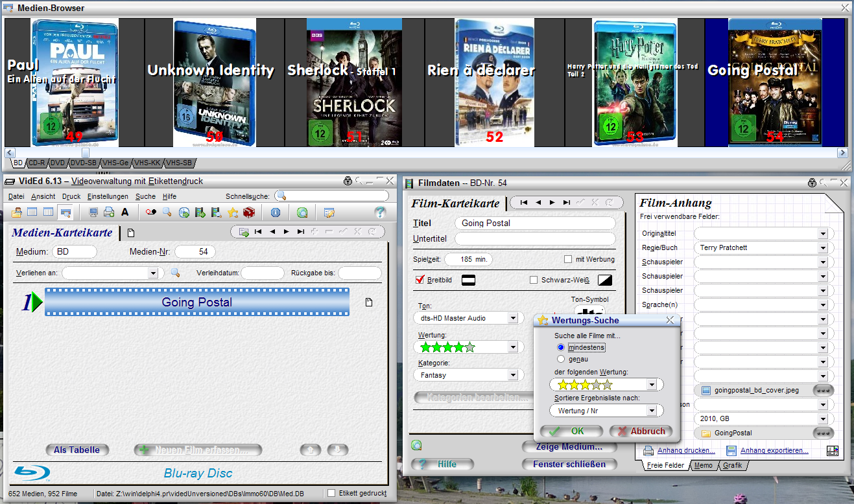Click the lock icon in VidEd title bar

(348, 181)
